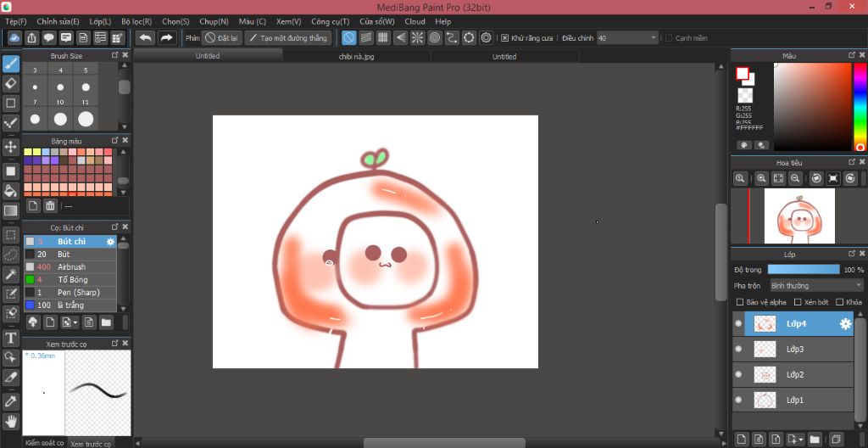Select the Eraser tool
Viewport: 868px width, 448px height.
[10, 84]
